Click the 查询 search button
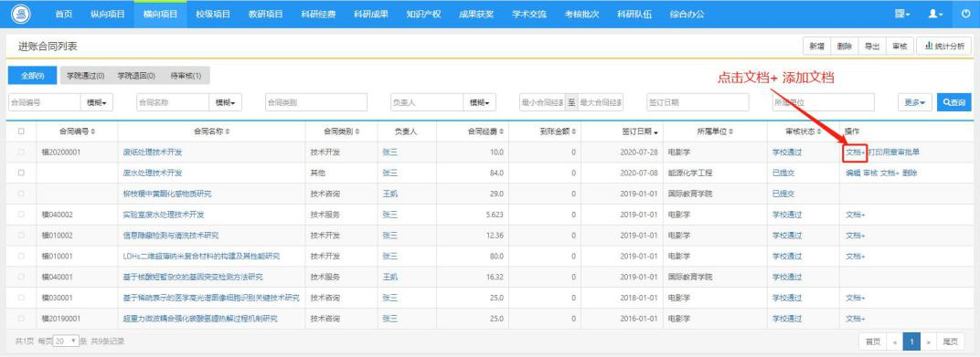This screenshot has width=980, height=357. coord(953,102)
